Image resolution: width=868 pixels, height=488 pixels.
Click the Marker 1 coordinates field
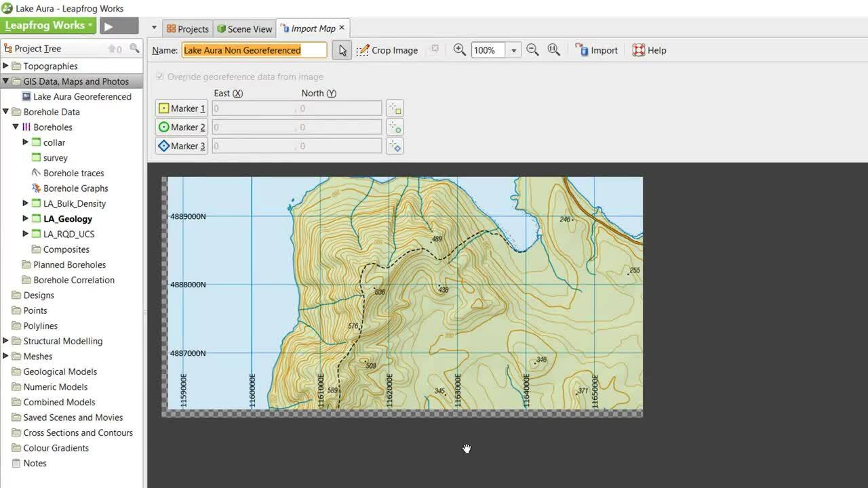(297, 108)
